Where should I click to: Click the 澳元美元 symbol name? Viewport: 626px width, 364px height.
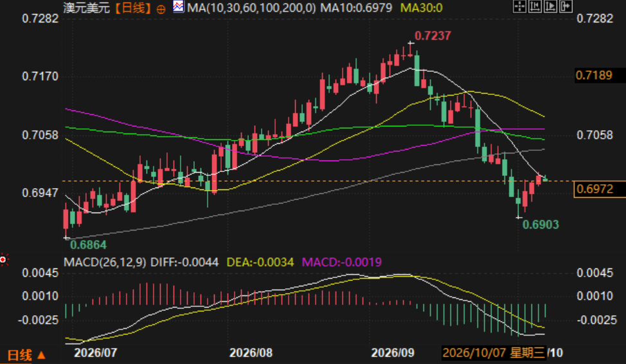[87, 8]
